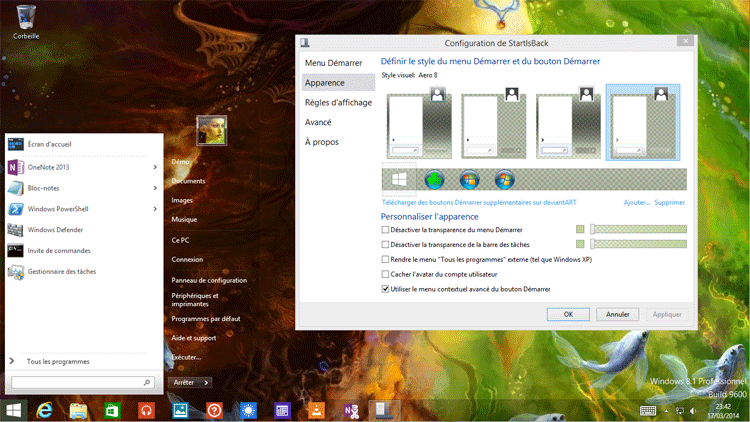Open Internet Explorer from the taskbar

(x=44, y=410)
